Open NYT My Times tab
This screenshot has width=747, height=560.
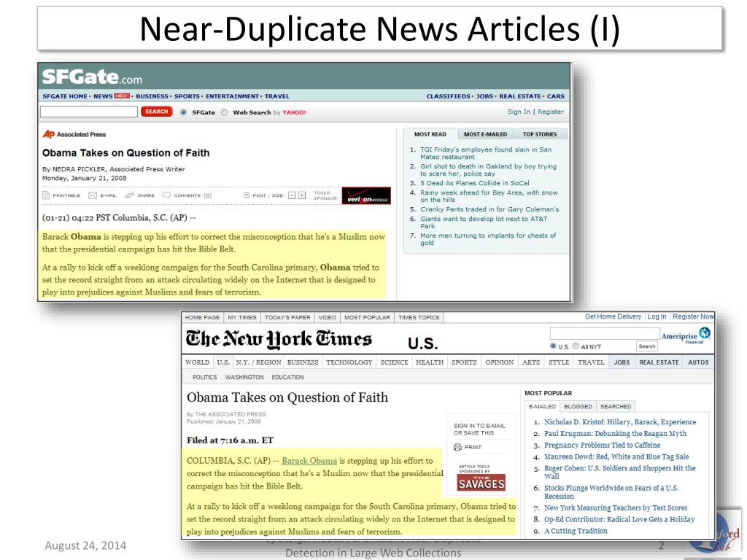(242, 317)
